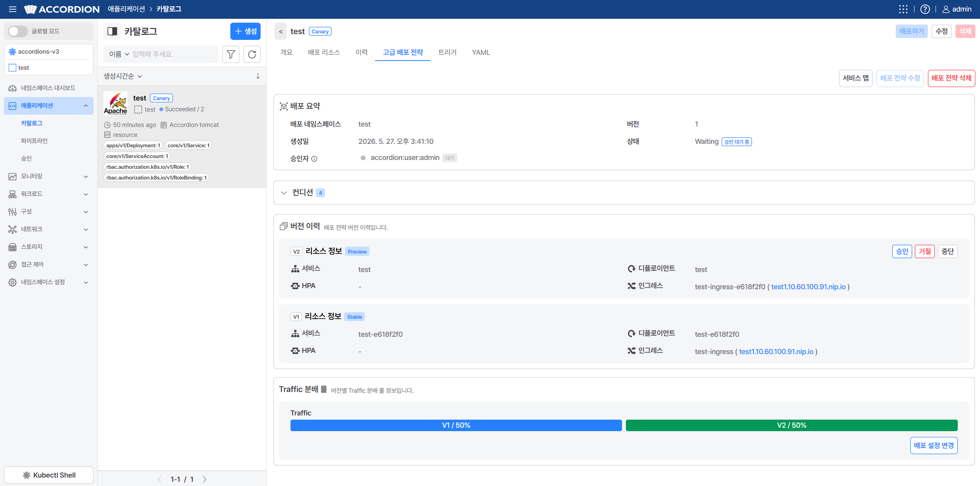Open the admin user menu
Screen dimensions: 980x486
click(957, 9)
